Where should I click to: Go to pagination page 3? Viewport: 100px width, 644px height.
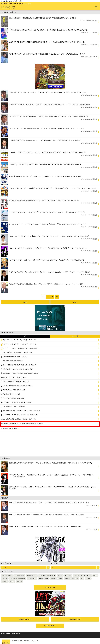point(52,297)
